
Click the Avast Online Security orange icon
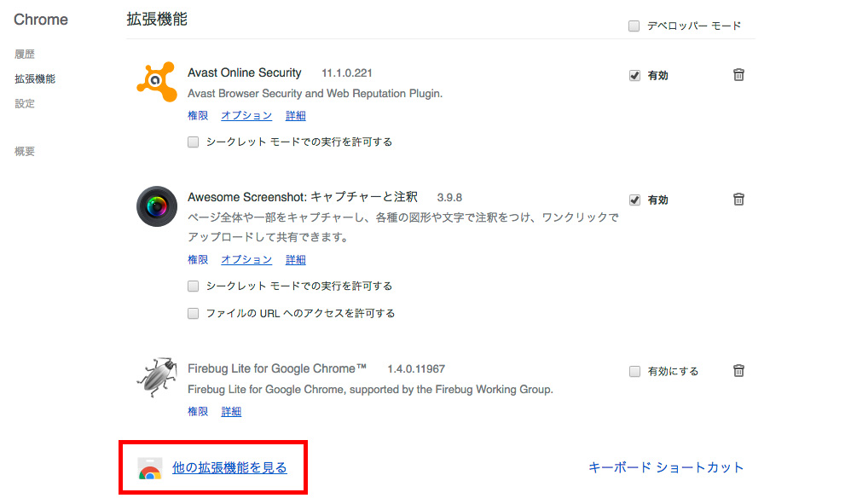(157, 82)
